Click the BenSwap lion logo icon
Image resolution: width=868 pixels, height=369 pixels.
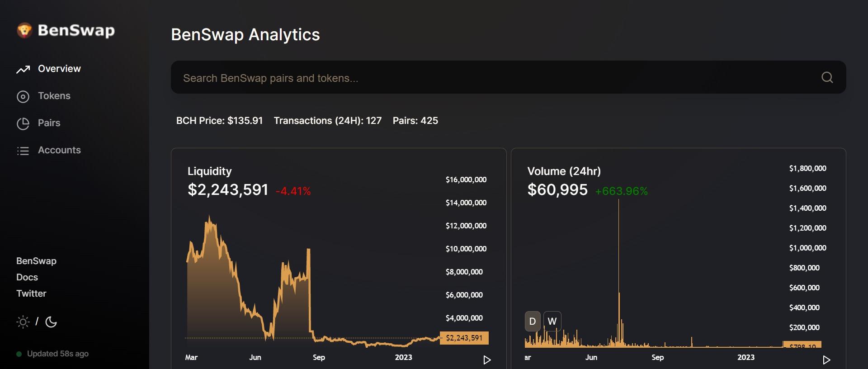pyautogui.click(x=24, y=30)
